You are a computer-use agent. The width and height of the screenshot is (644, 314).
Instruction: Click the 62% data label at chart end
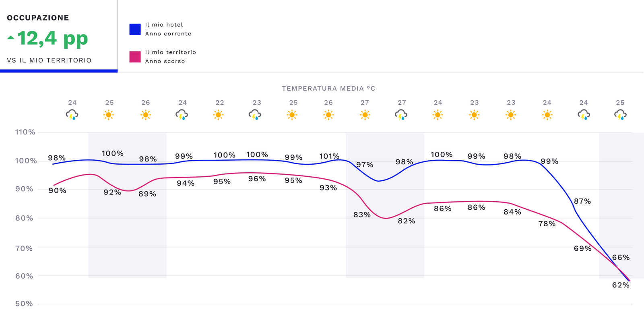[x=621, y=285]
